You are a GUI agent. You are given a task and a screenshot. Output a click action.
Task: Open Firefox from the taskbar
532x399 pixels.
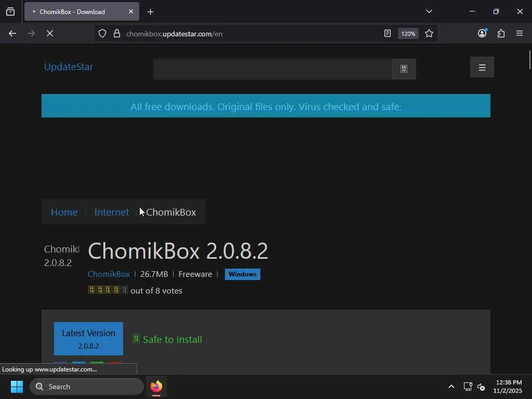click(x=156, y=387)
